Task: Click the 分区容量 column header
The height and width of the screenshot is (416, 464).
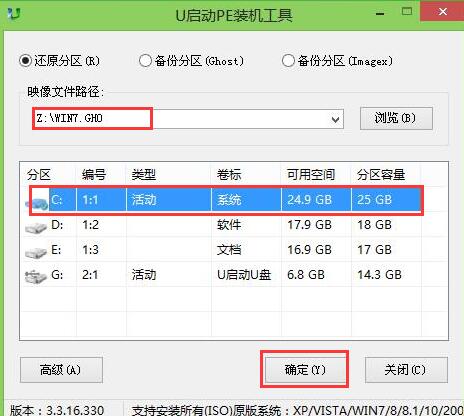Action: click(381, 174)
